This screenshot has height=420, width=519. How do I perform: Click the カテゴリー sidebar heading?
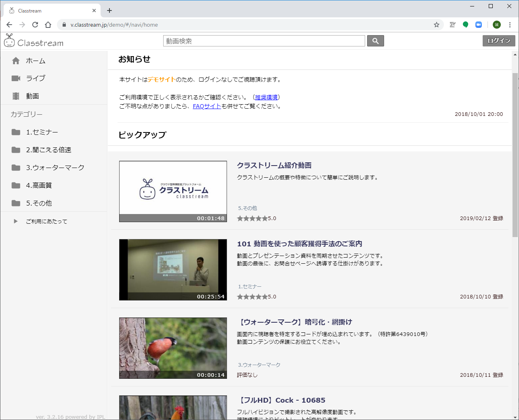[x=27, y=114]
